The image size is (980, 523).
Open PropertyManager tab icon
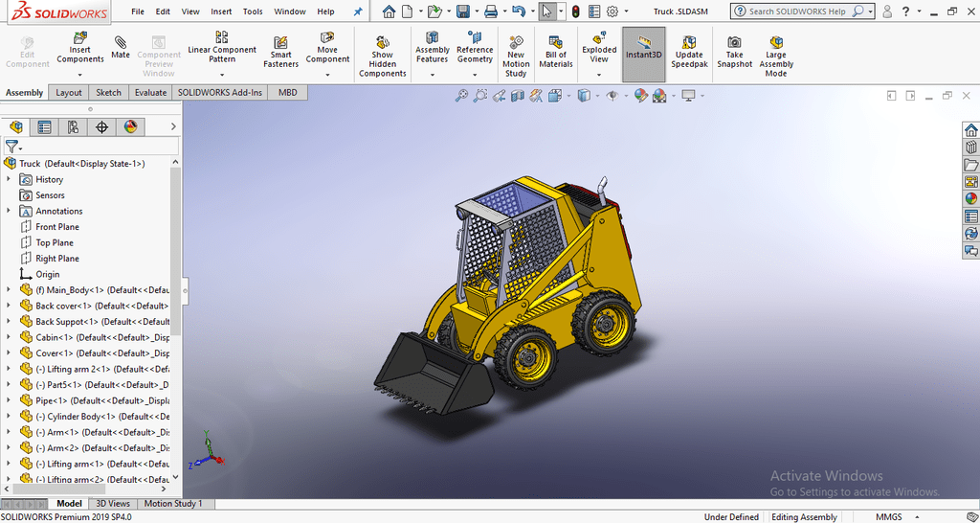tap(44, 127)
